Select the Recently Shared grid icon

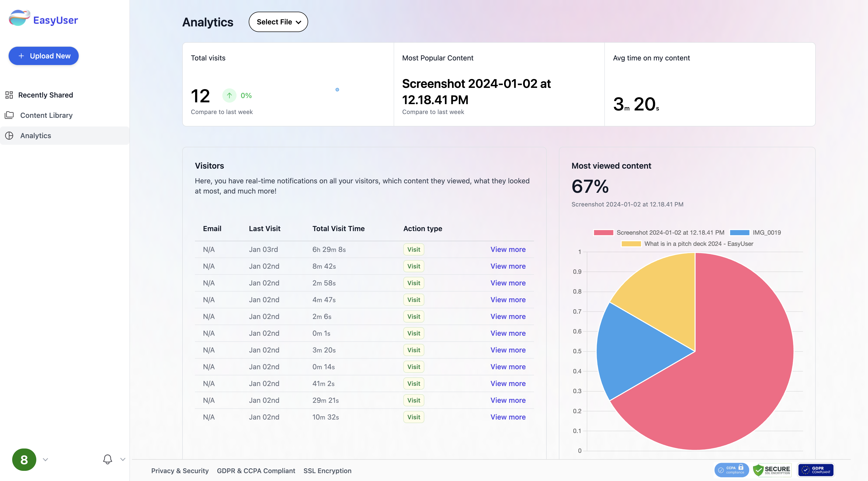click(9, 95)
